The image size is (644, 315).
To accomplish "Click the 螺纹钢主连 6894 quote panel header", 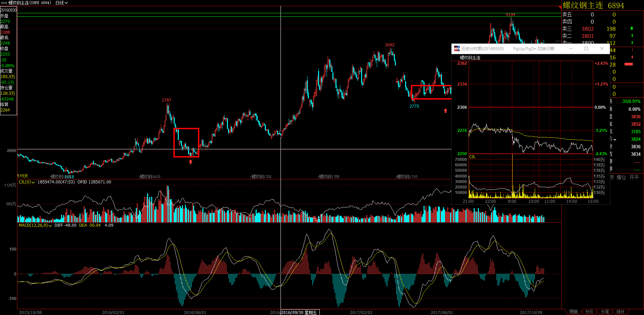I will coord(593,5).
